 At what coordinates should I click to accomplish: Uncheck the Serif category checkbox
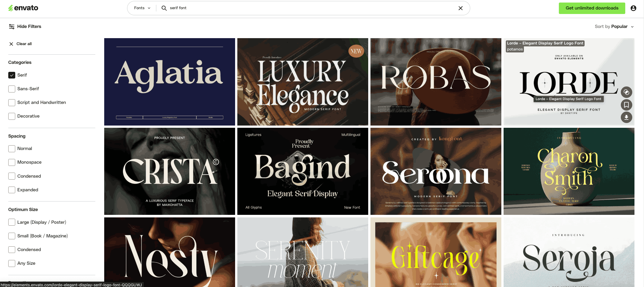[11, 75]
